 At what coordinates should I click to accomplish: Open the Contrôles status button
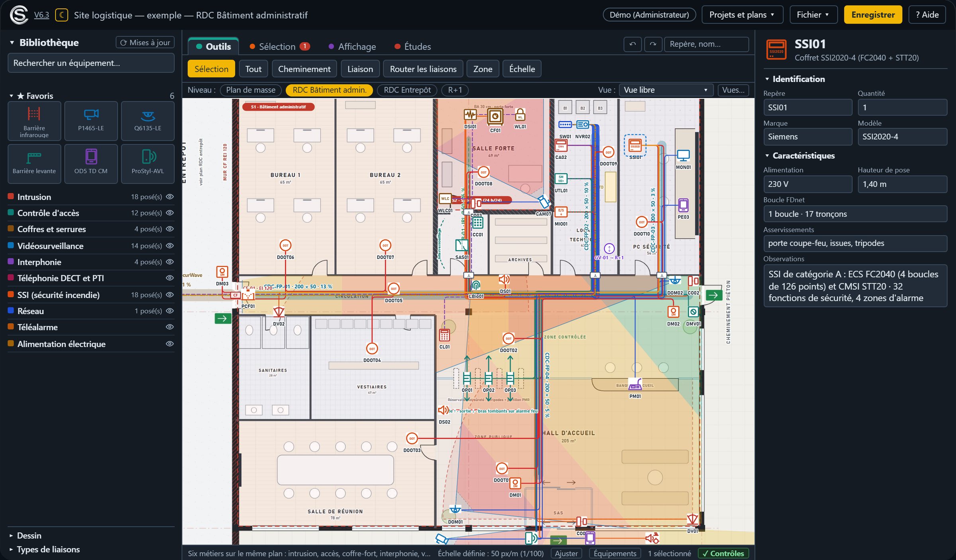pos(723,554)
